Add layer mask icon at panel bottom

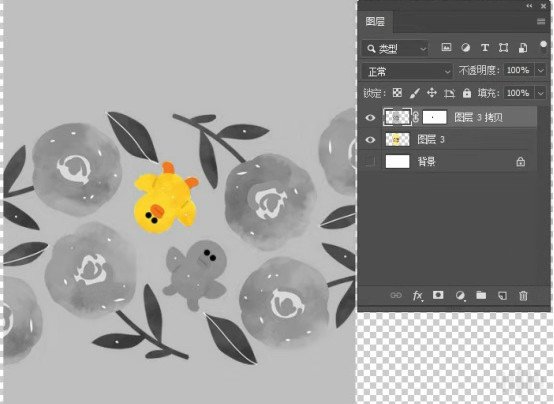[x=438, y=295]
